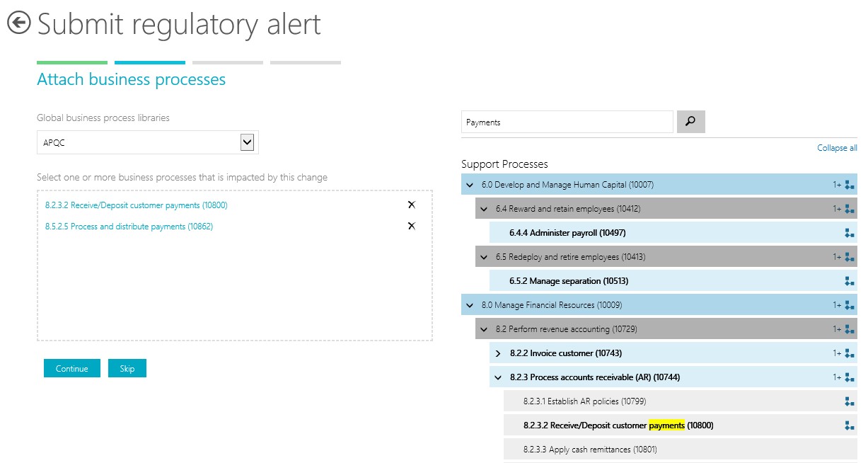
Task: Remove 8.5.2.5 Process and distribute payments
Action: pyautogui.click(x=412, y=227)
